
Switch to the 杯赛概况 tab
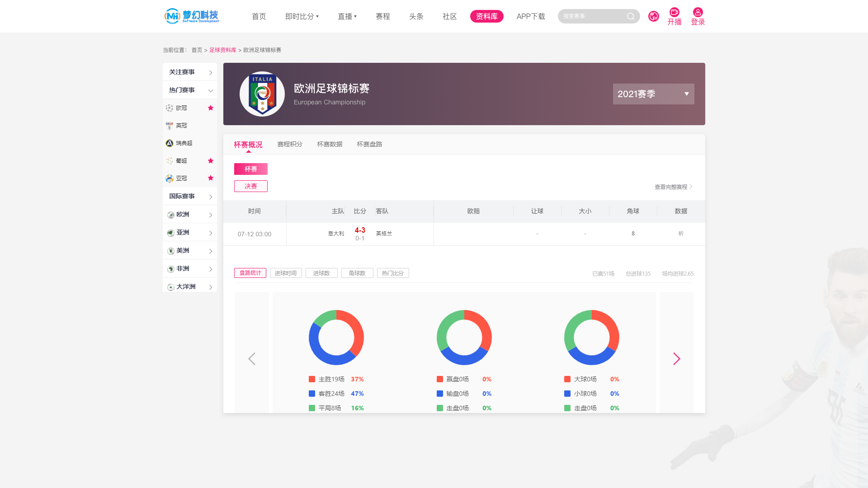[x=248, y=145]
